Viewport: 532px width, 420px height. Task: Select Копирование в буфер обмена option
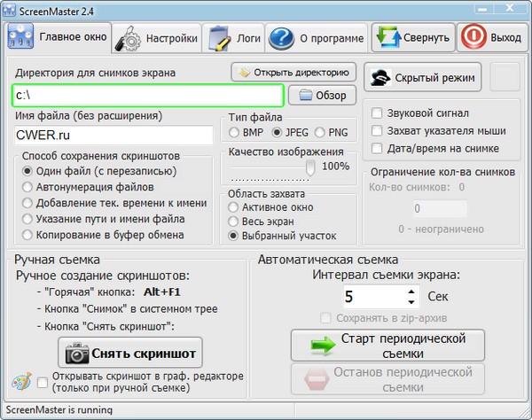27,235
